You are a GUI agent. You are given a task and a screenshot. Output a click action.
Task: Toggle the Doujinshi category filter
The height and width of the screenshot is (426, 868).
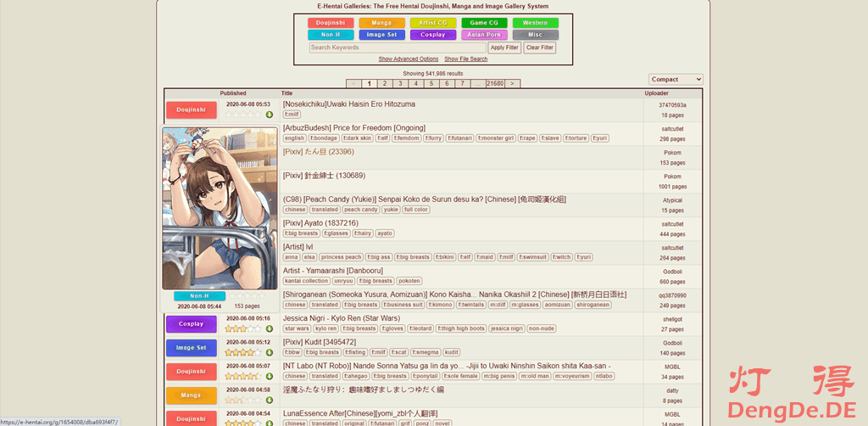[331, 23]
